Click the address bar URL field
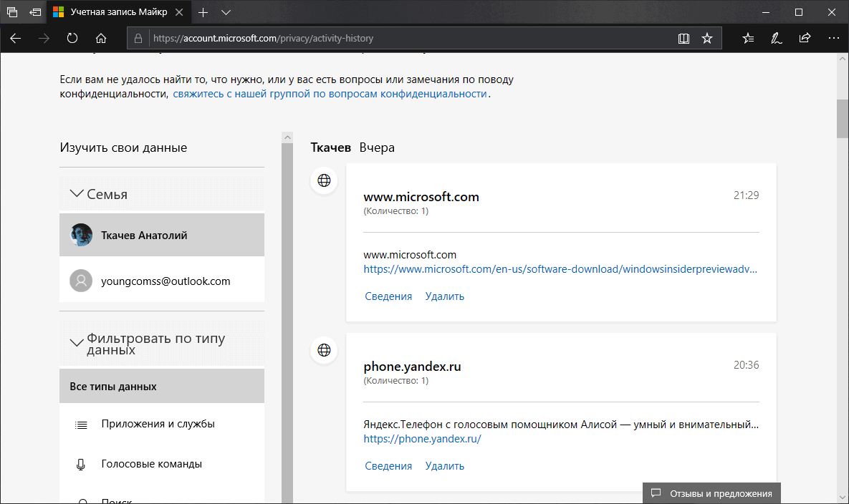Screen dimensions: 849x504 pos(401,38)
